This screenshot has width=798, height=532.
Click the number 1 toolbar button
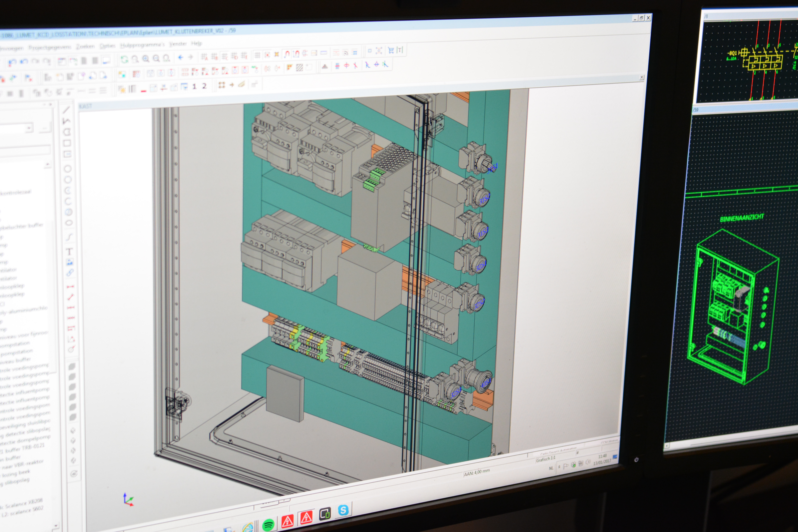pyautogui.click(x=194, y=87)
